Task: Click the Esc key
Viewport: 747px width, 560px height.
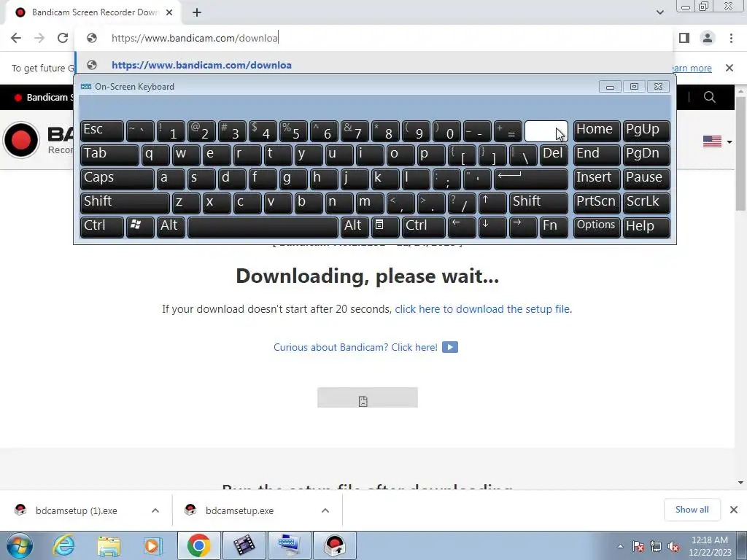Action: pyautogui.click(x=102, y=131)
